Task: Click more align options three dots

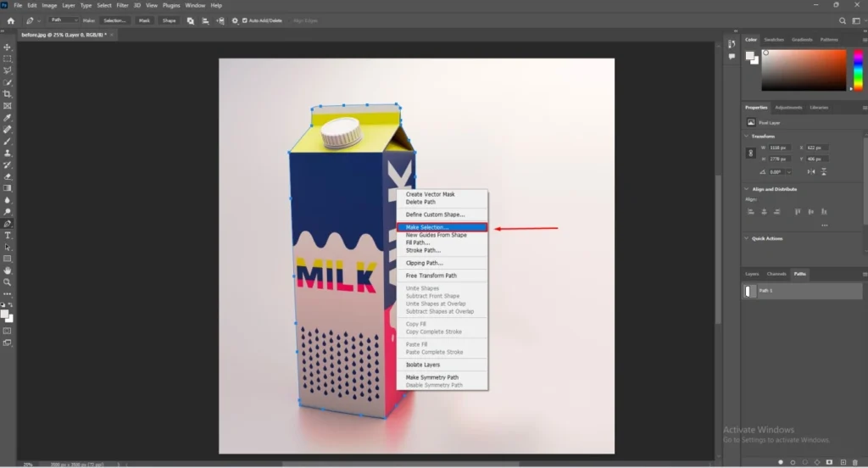Action: click(824, 226)
